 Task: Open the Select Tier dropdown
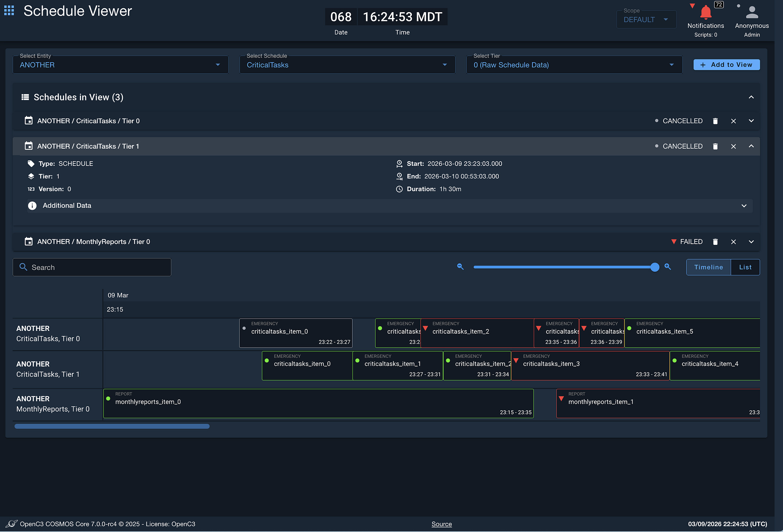(x=574, y=65)
